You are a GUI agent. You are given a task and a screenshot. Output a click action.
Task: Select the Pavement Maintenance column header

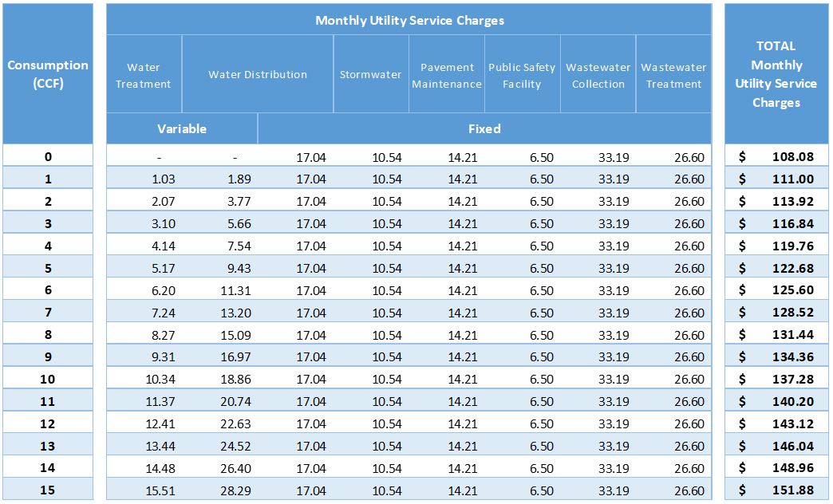click(446, 75)
